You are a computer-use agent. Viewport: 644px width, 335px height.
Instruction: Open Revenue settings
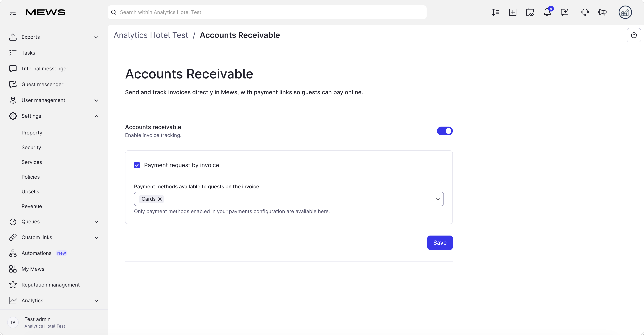(32, 206)
